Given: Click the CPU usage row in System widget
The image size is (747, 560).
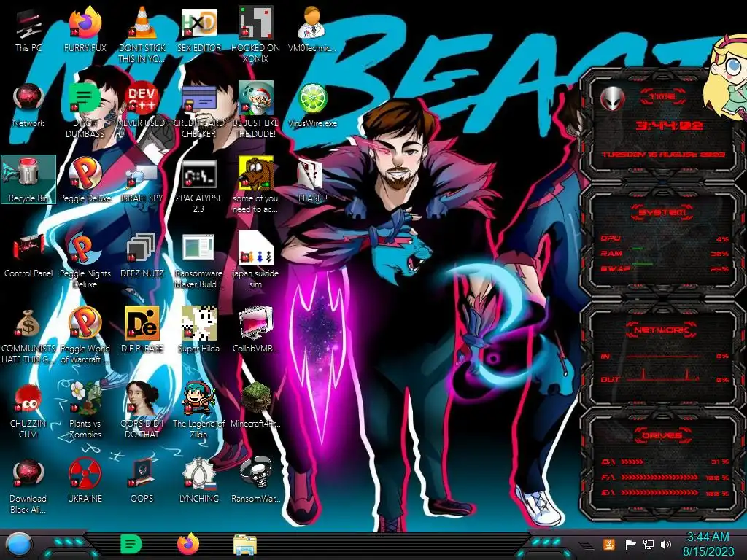Looking at the screenshot, I should click(x=665, y=238).
